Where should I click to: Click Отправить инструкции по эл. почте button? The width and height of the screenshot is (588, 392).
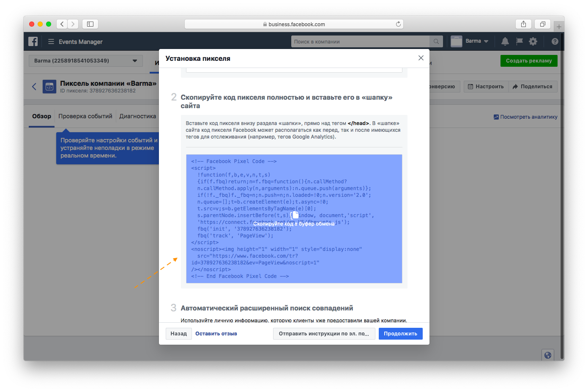324,334
